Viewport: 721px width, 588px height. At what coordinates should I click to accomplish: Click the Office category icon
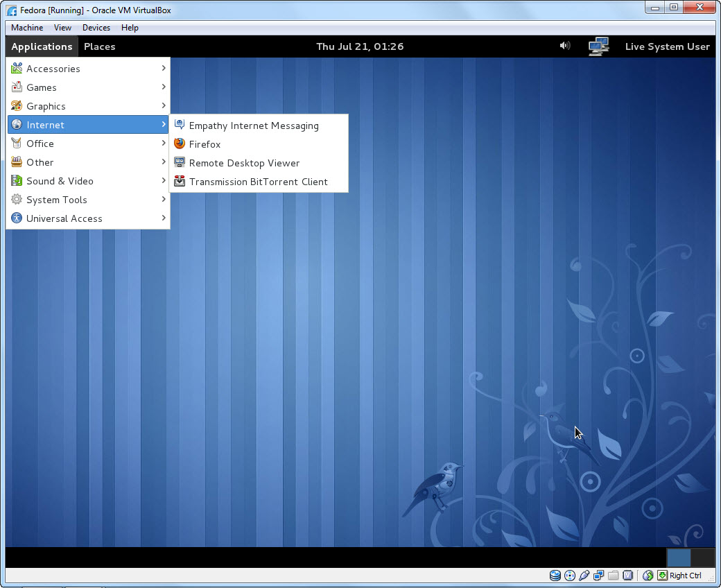coord(17,144)
